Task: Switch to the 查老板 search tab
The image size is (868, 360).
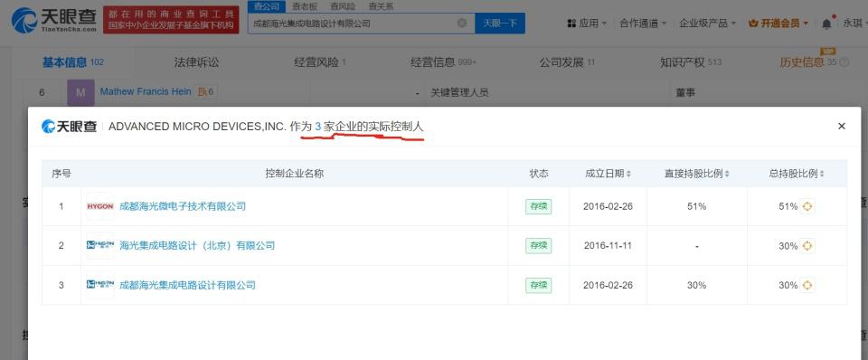Action: pyautogui.click(x=305, y=6)
